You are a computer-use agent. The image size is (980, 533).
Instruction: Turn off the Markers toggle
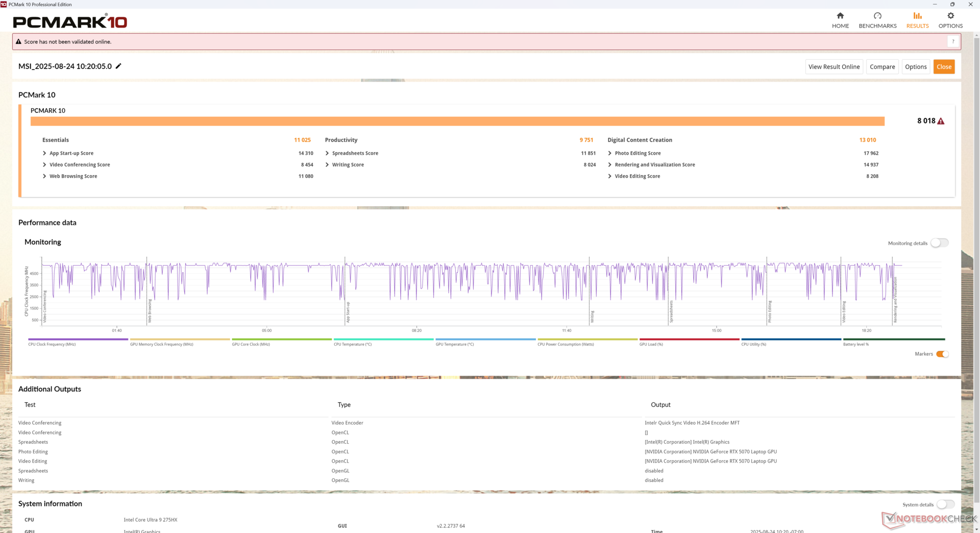coord(942,354)
